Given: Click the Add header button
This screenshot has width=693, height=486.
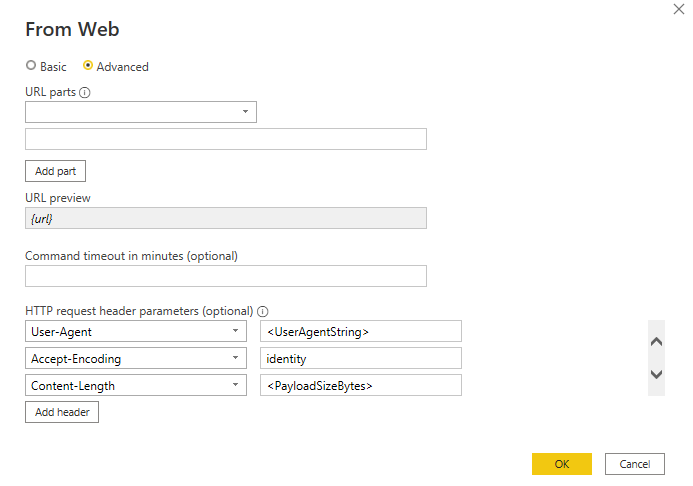Looking at the screenshot, I should [62, 412].
